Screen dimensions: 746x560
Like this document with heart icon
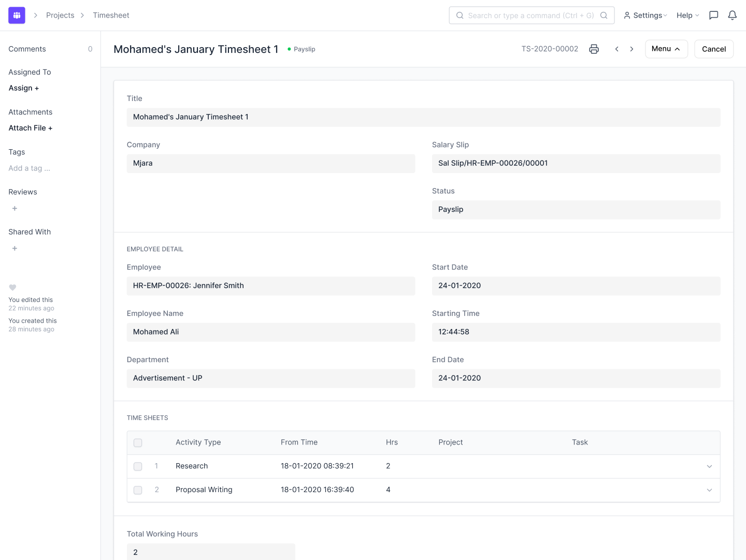[x=13, y=288]
